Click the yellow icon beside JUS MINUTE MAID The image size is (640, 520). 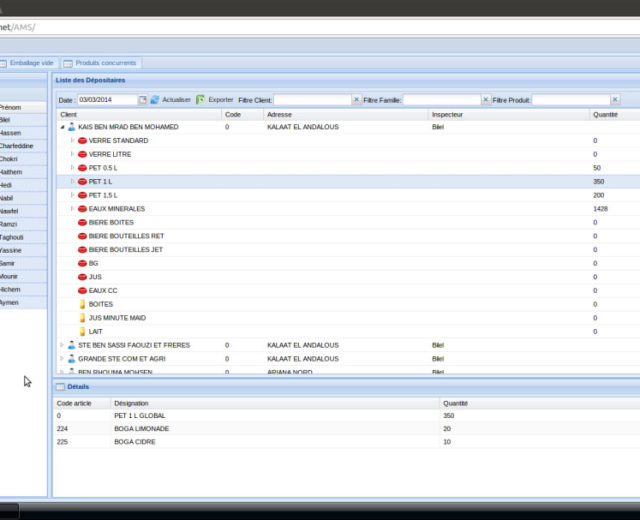pos(83,318)
